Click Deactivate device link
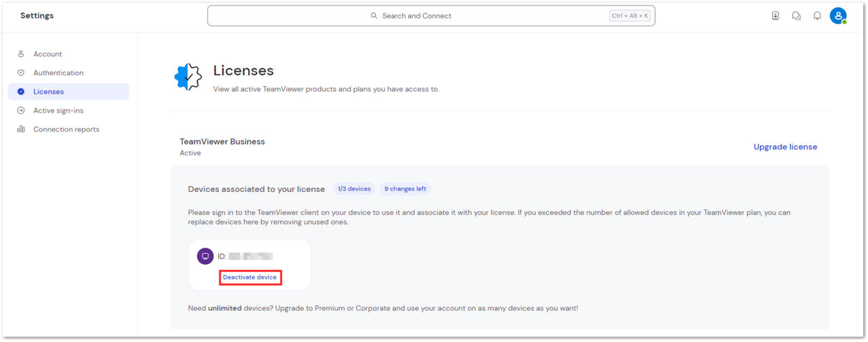The height and width of the screenshot is (342, 868). 250,277
